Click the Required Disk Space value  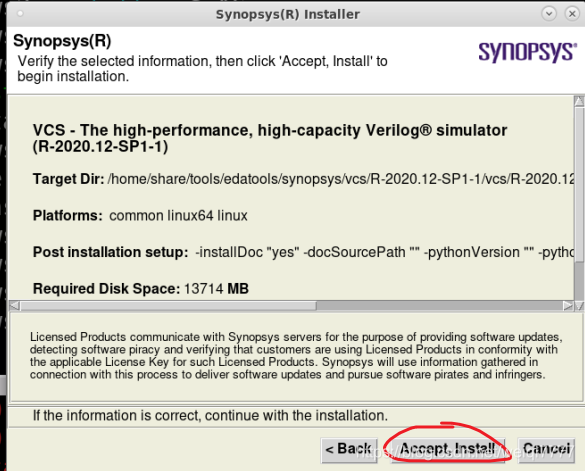216,289
